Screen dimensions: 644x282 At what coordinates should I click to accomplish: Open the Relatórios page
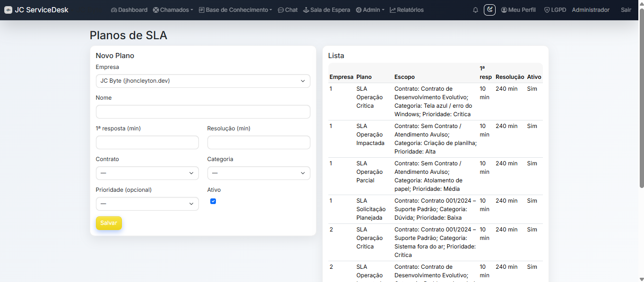pyautogui.click(x=407, y=10)
